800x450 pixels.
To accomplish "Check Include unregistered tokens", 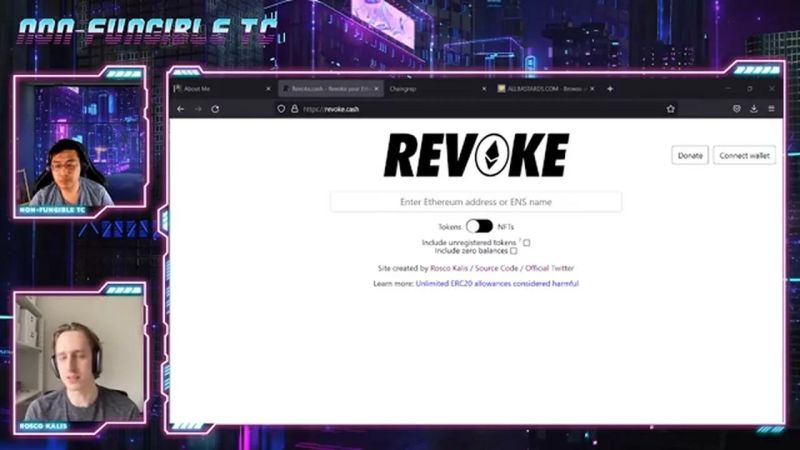I will pos(527,243).
